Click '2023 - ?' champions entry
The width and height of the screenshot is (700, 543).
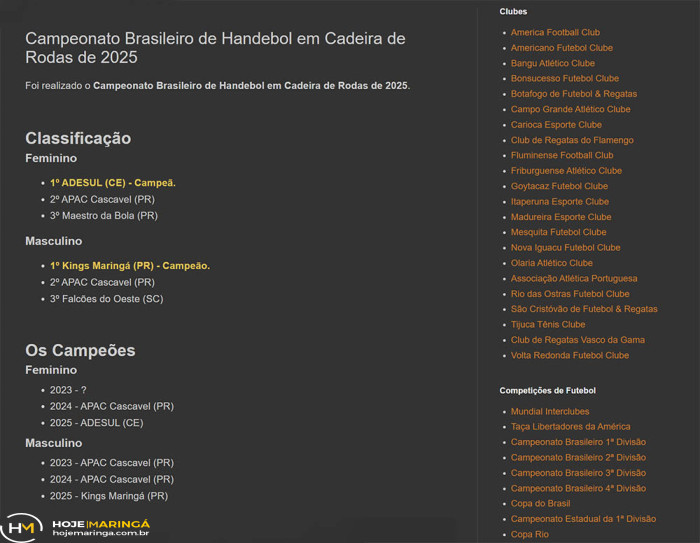coord(68,390)
